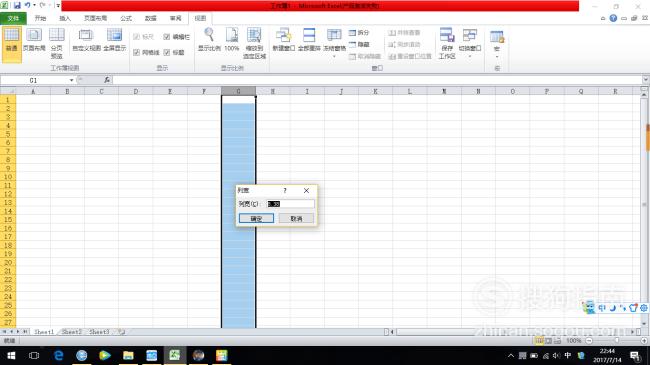Switch to Full Screen (全屏显示) view
Screen dimensions: 650x365
click(114, 40)
